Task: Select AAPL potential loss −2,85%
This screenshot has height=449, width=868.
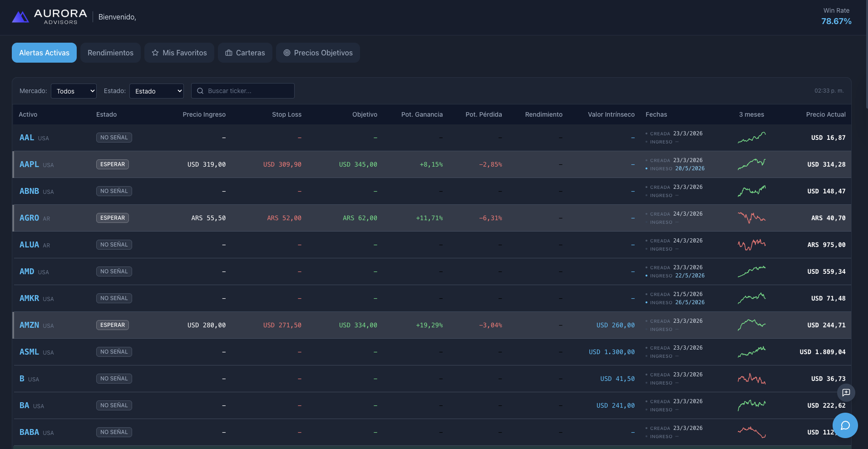Action: coord(491,164)
